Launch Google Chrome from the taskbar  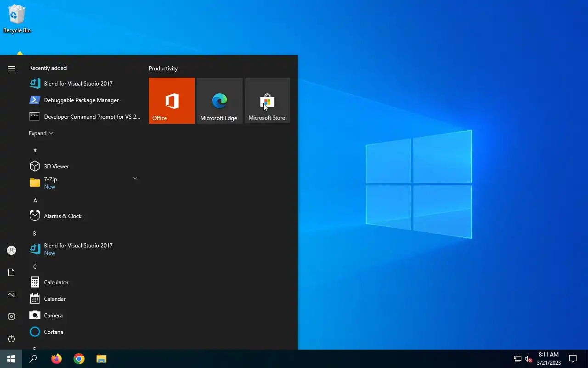79,359
